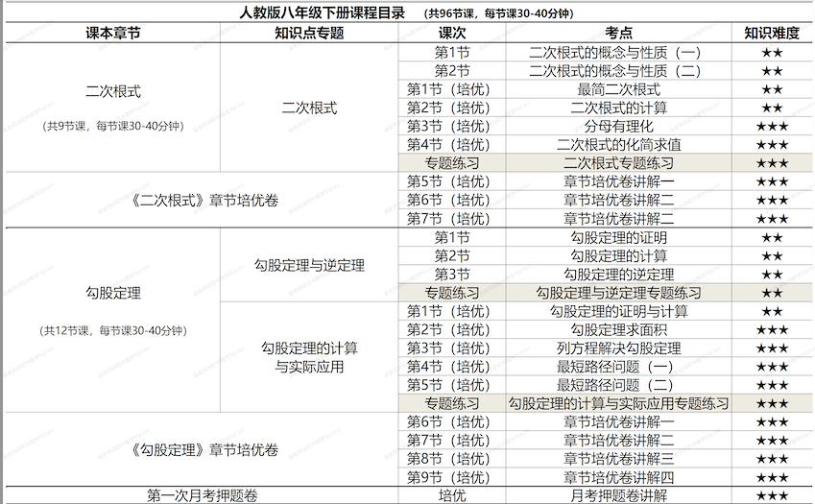
Task: Click the 最短路径问题（一） cell
Action: tap(618, 367)
